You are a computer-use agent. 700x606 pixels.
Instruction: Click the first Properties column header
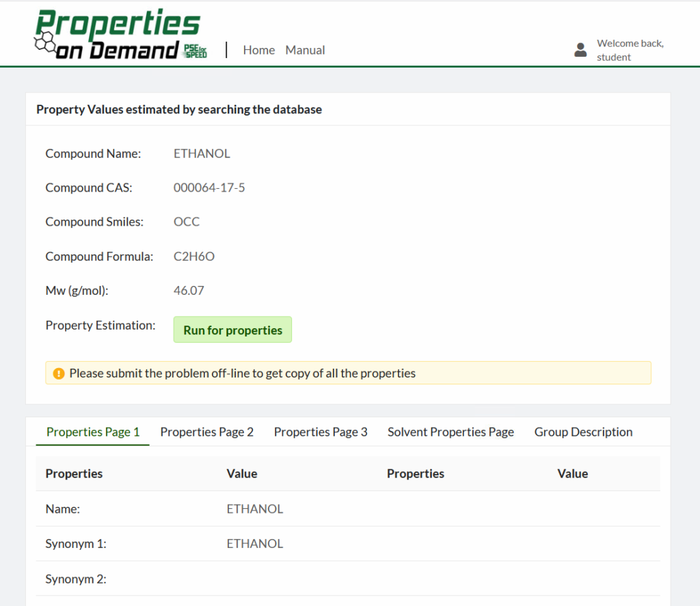click(74, 474)
